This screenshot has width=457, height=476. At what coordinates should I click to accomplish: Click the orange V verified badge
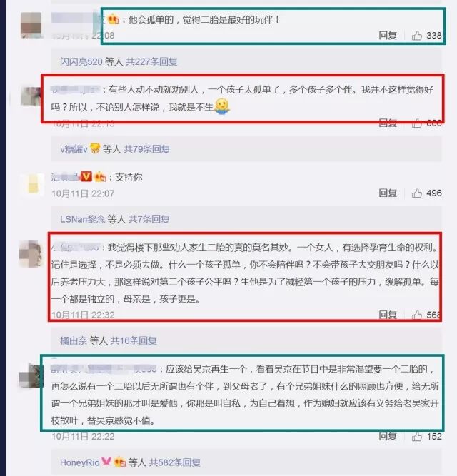coord(86,176)
